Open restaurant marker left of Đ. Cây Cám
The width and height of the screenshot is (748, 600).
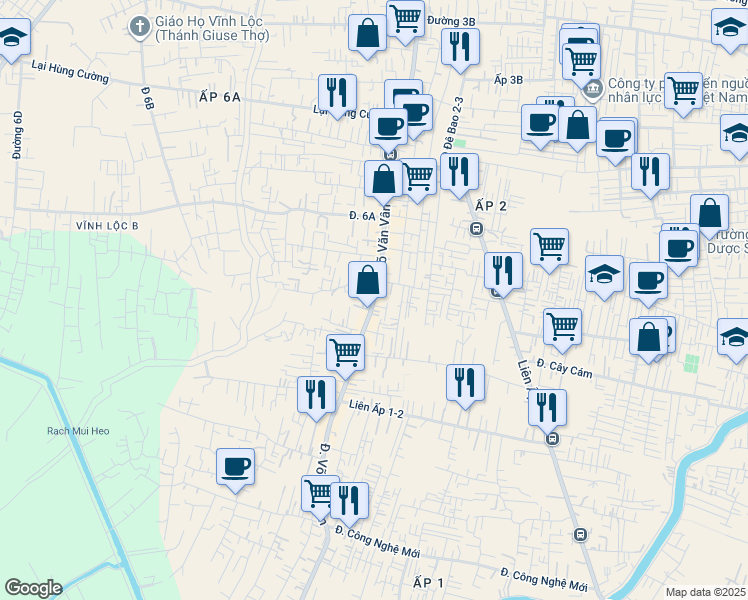coord(466,386)
